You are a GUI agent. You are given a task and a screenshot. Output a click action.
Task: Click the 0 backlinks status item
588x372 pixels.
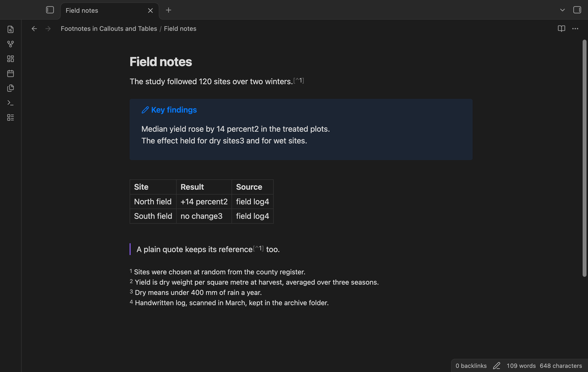(471, 366)
